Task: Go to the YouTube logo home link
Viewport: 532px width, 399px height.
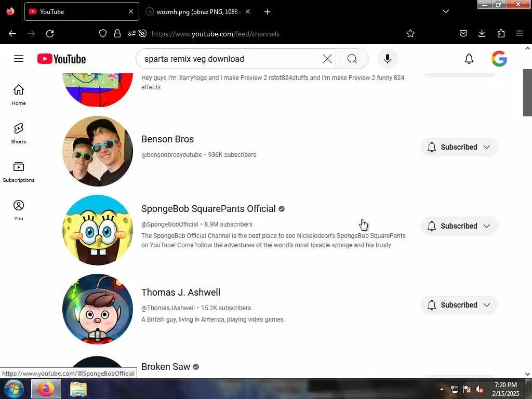Action: (x=61, y=59)
